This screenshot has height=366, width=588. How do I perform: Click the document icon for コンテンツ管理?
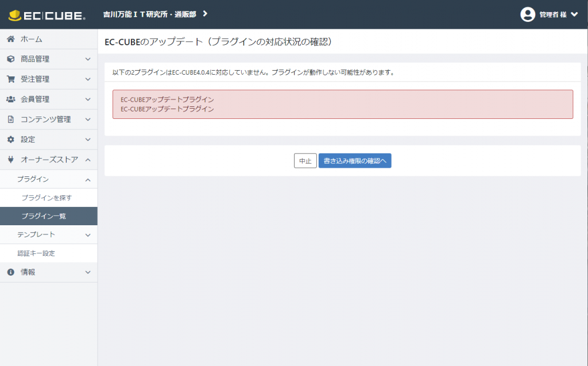click(10, 120)
